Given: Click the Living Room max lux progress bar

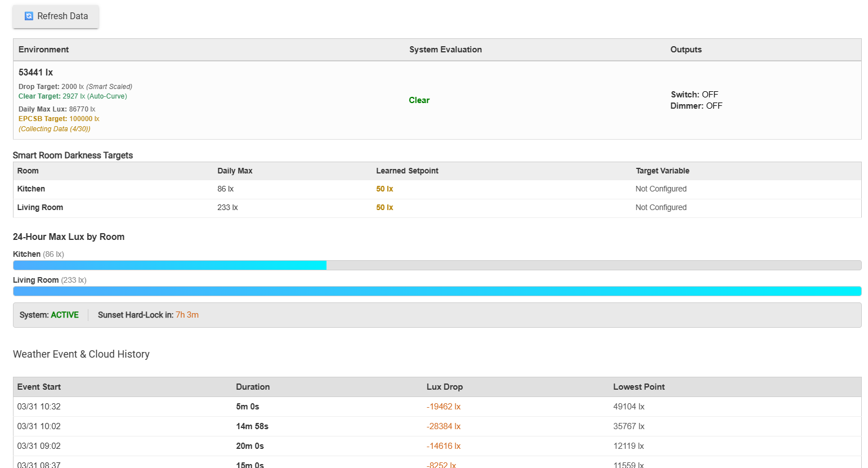Looking at the screenshot, I should pyautogui.click(x=437, y=291).
